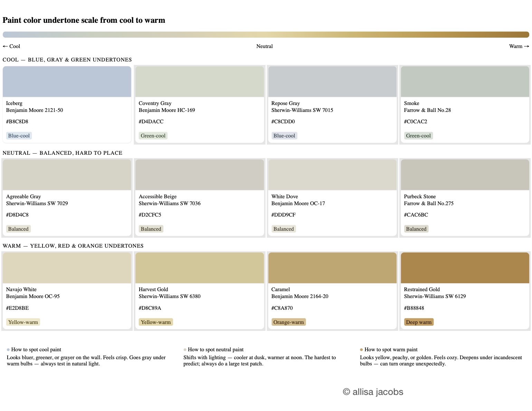Click the Orange-warm tag under Caramel
The height and width of the screenshot is (411, 532).
tap(288, 322)
